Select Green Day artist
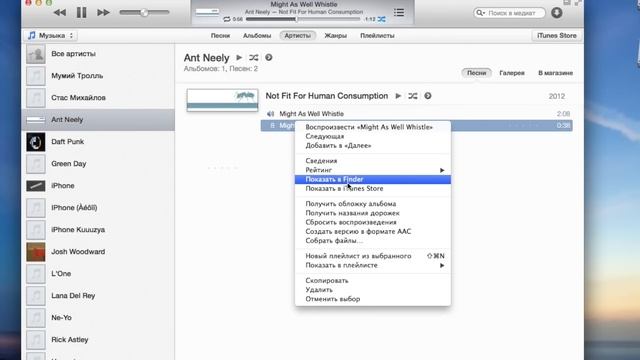This screenshot has width=640, height=360. point(98,164)
